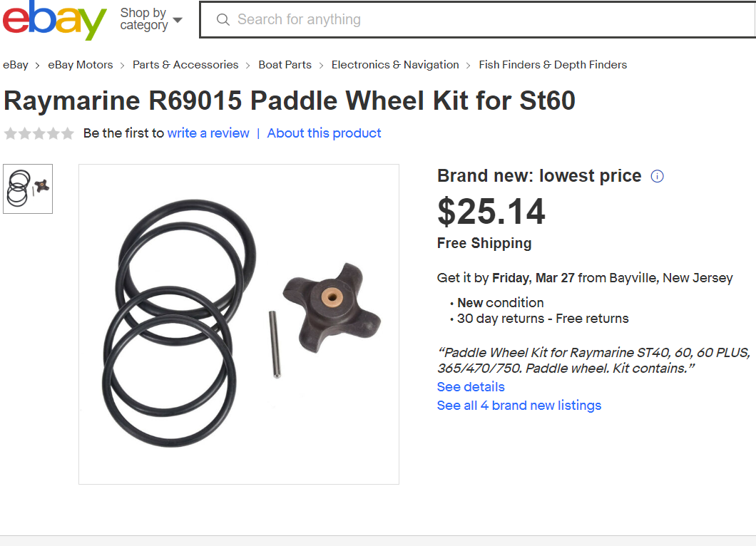This screenshot has height=546, width=756.
Task: Click the Search for anything field
Action: pyautogui.click(x=478, y=20)
